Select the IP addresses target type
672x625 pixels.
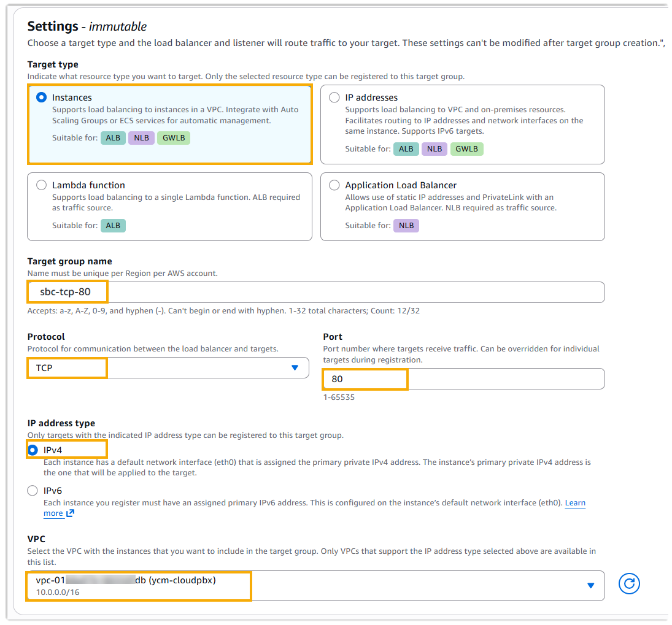click(x=334, y=98)
